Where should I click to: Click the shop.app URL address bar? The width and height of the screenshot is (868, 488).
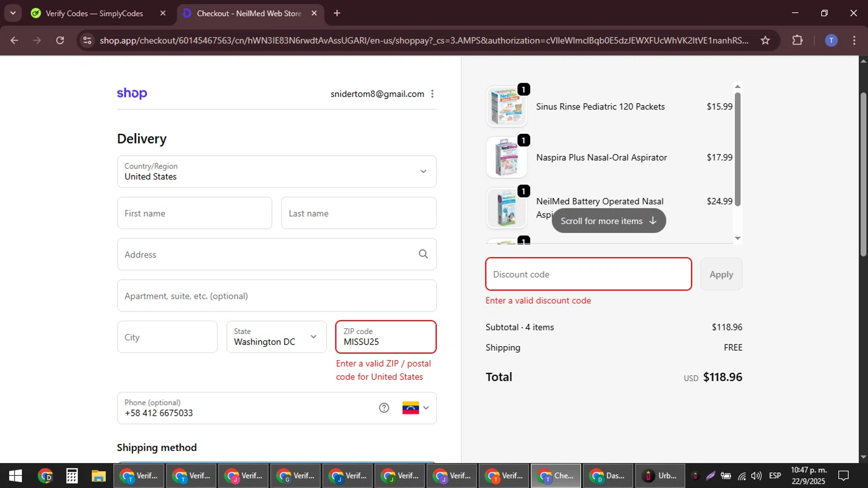click(x=424, y=41)
